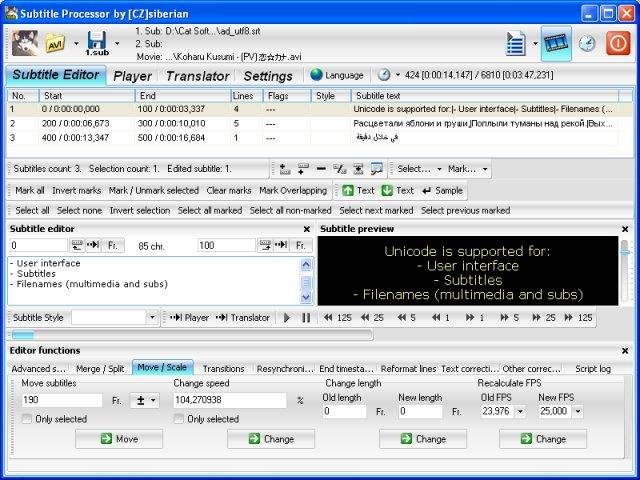Toggle the film strip video icon
Image resolution: width=640 pixels, height=480 pixels.
point(556,43)
